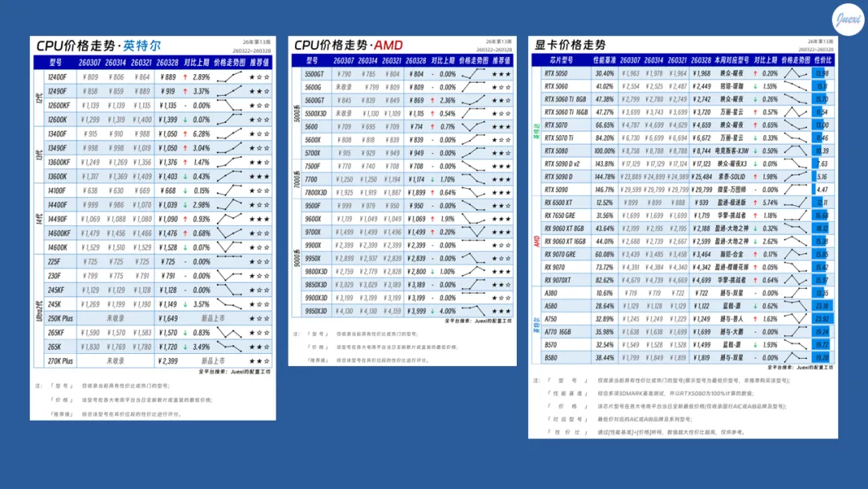Click the star rating in 9900X3D row

(x=501, y=298)
